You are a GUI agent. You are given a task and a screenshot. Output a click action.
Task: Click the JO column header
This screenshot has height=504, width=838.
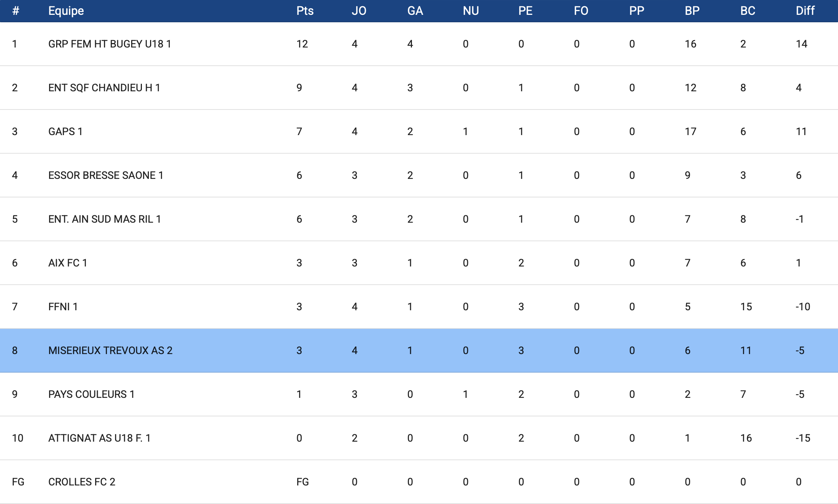pyautogui.click(x=359, y=11)
